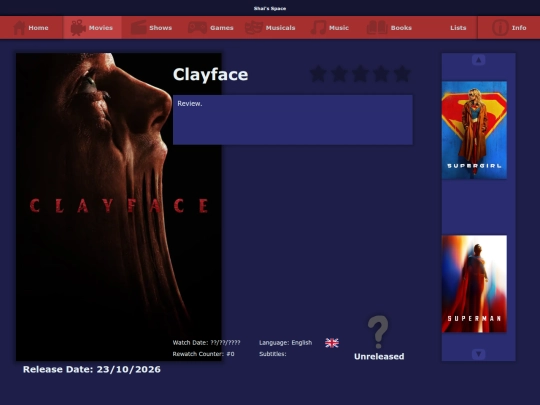Image resolution: width=540 pixels, height=405 pixels.
Task: Open the Shows tab label
Action: point(160,28)
